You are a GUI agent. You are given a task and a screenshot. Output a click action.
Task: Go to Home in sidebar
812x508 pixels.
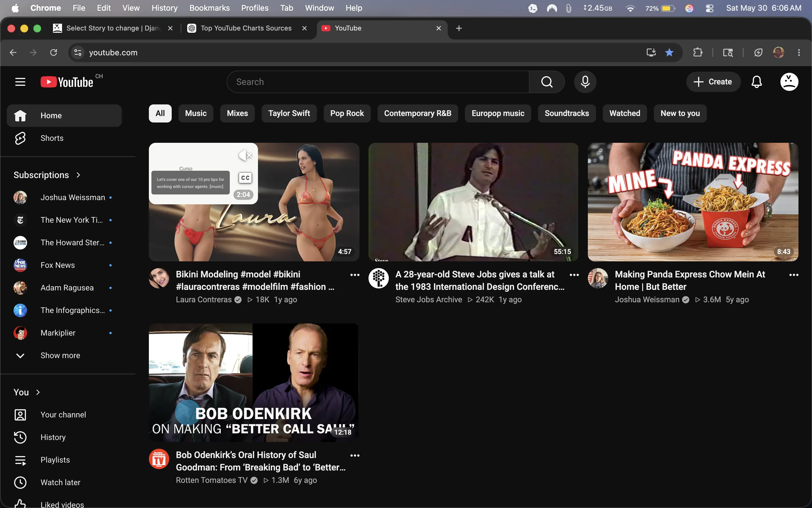coord(64,116)
